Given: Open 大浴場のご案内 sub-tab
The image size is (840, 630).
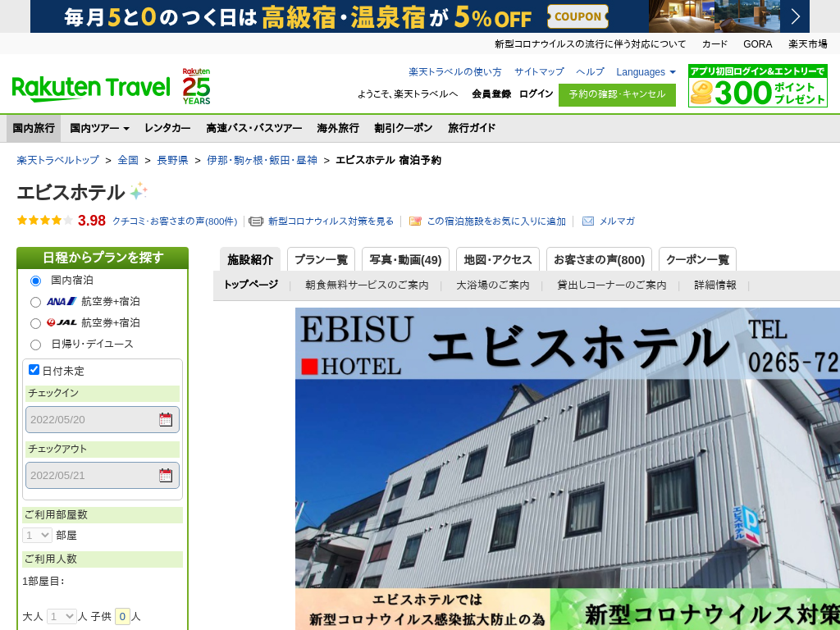Looking at the screenshot, I should (x=493, y=285).
